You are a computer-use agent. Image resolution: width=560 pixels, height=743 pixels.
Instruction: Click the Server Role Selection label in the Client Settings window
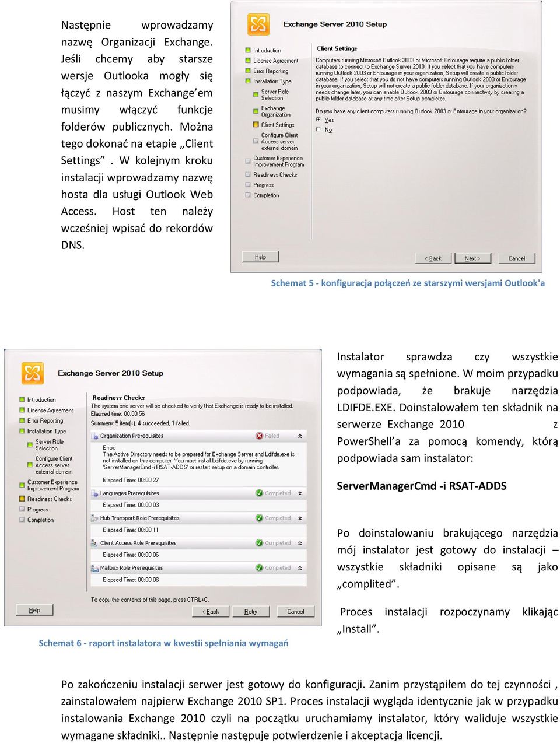[275, 95]
